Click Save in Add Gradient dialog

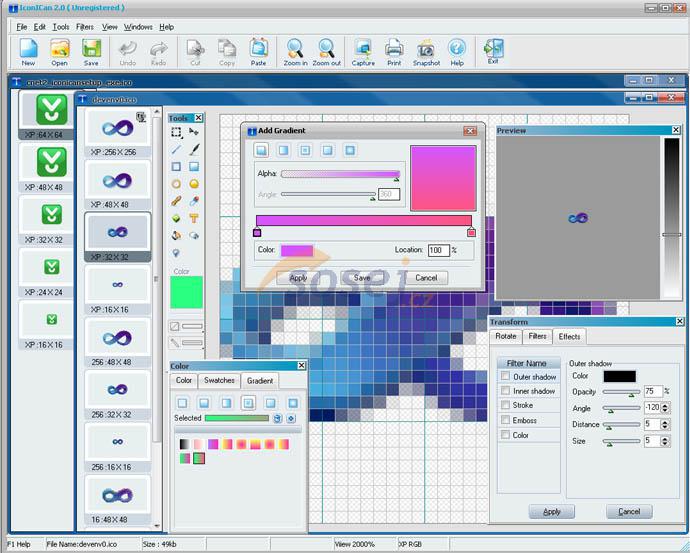click(x=362, y=278)
